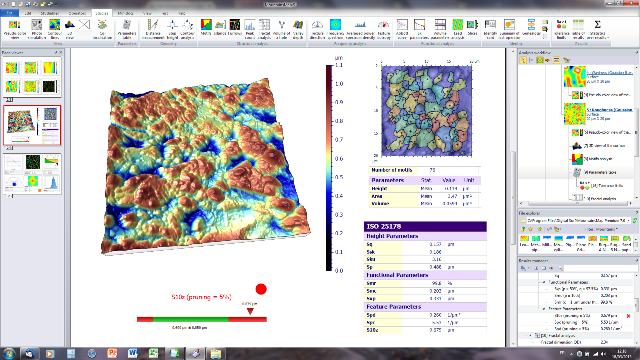Select 3D view of the surface workflow item
The width and height of the screenshot is (640, 360).
599,145
